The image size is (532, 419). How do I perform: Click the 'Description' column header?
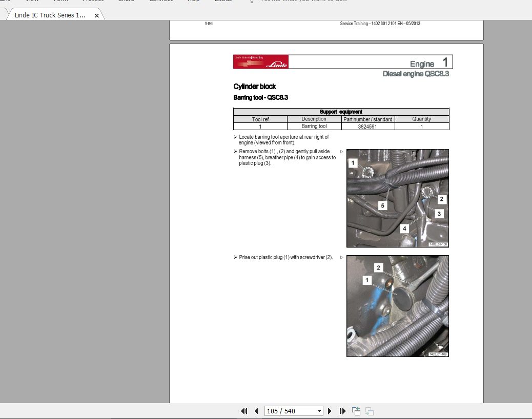[314, 119]
